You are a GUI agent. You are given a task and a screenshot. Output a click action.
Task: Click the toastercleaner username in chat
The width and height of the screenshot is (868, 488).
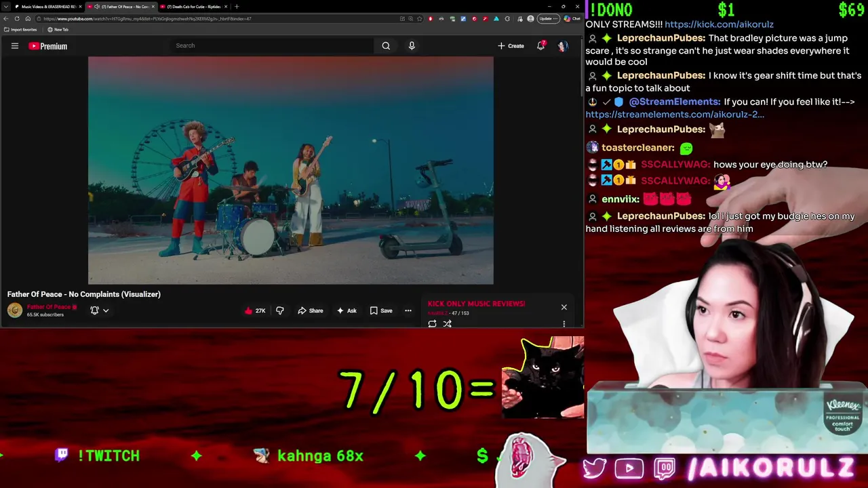[x=637, y=148]
